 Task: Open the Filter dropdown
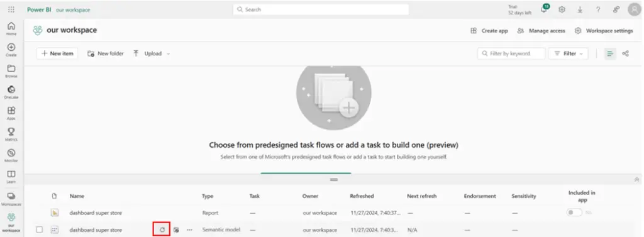(x=568, y=53)
